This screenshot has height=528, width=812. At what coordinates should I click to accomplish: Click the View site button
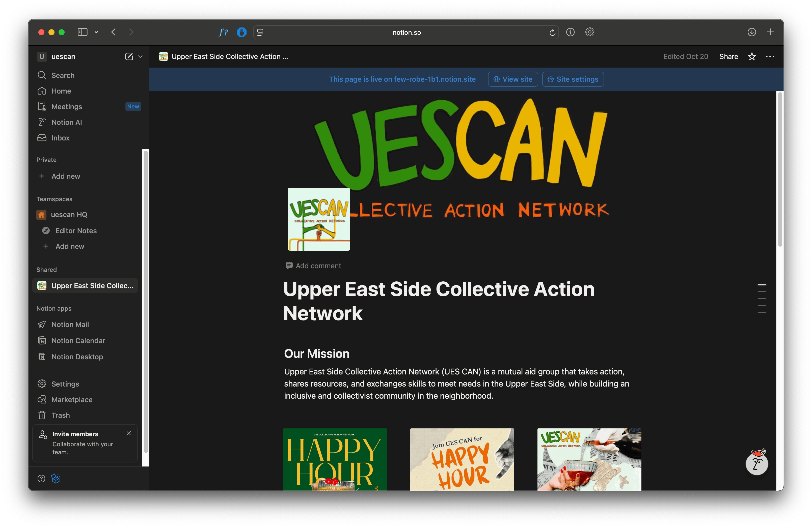pyautogui.click(x=512, y=79)
